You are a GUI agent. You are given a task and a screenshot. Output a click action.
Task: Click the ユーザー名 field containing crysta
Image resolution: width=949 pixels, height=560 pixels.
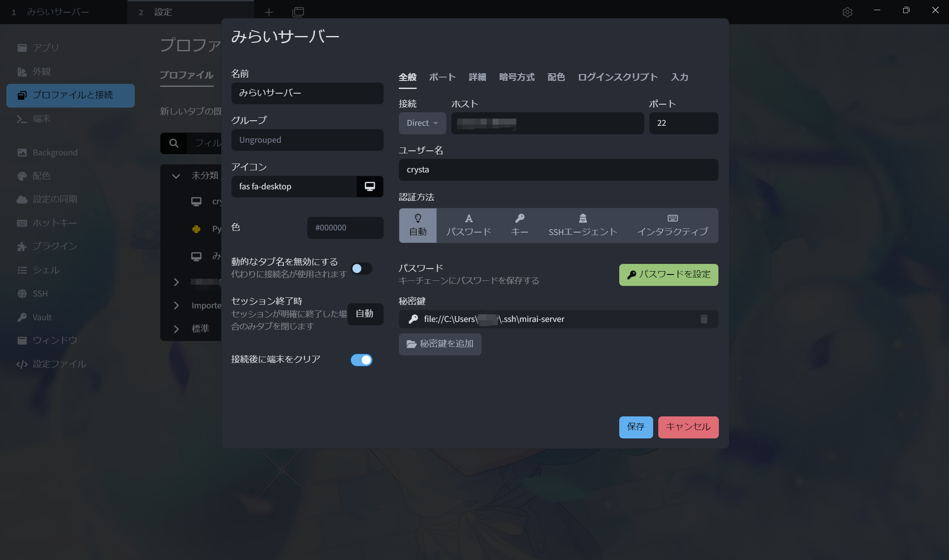click(x=558, y=170)
